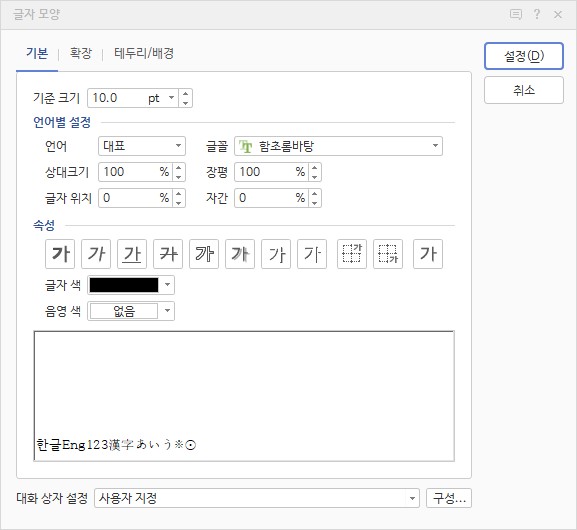The height and width of the screenshot is (530, 577).
Task: Toggle superscript attribute button
Action: (352, 254)
